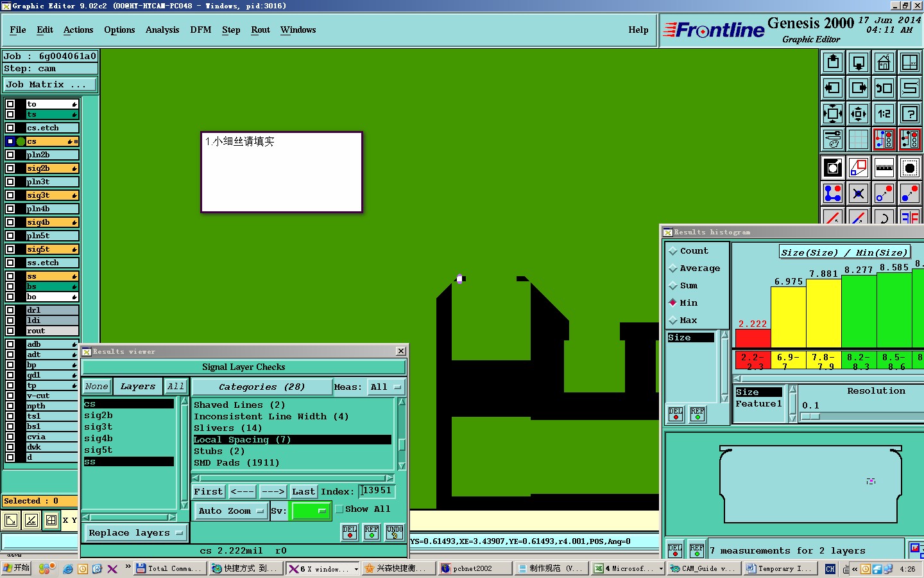Open the Meas All dropdown
The width and height of the screenshot is (924, 578).
(x=385, y=387)
